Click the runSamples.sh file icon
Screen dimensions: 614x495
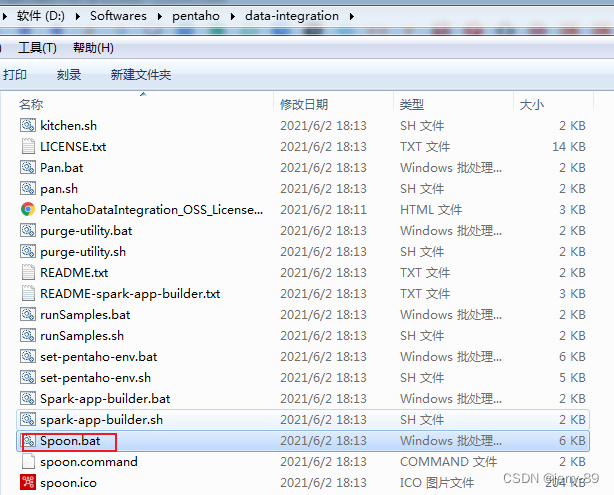point(28,336)
